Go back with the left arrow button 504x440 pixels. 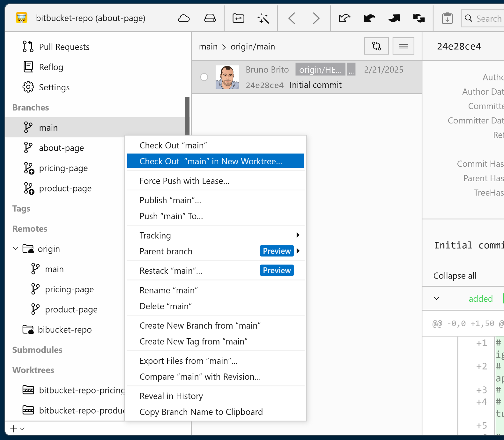point(292,19)
